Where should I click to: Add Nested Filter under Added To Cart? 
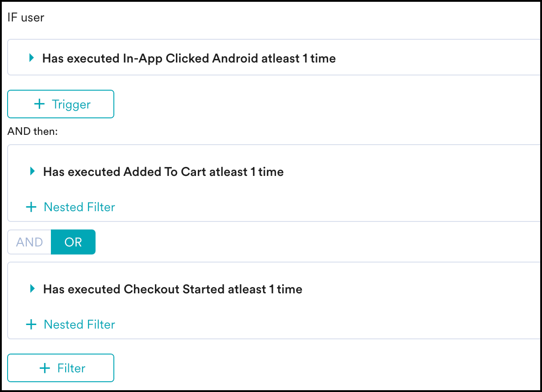point(79,207)
